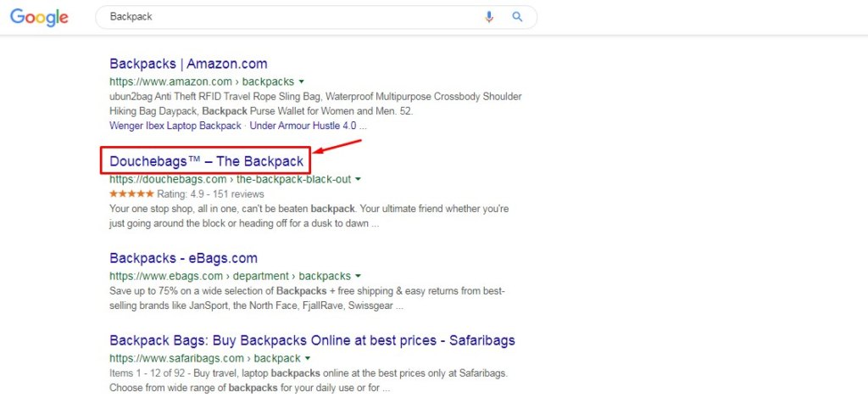Viewport: 868px width, 415px height.
Task: Click the https://douchebags.com › the-backpack-black-out URL text
Action: click(231, 180)
